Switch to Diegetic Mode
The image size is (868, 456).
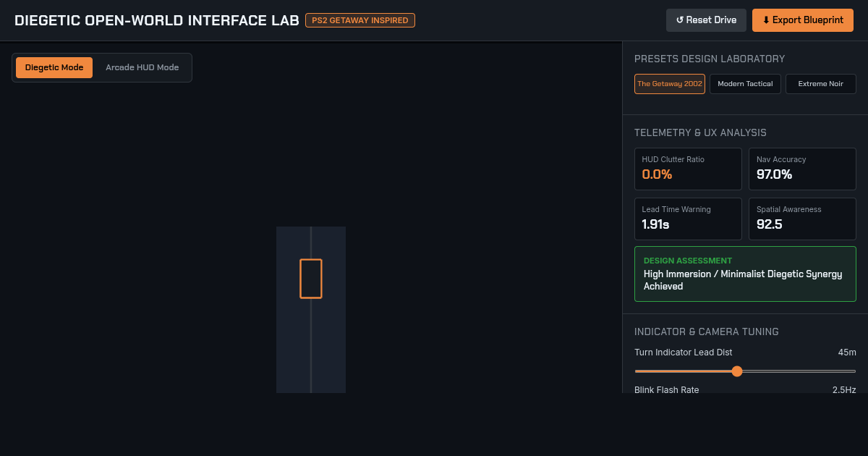coord(54,67)
